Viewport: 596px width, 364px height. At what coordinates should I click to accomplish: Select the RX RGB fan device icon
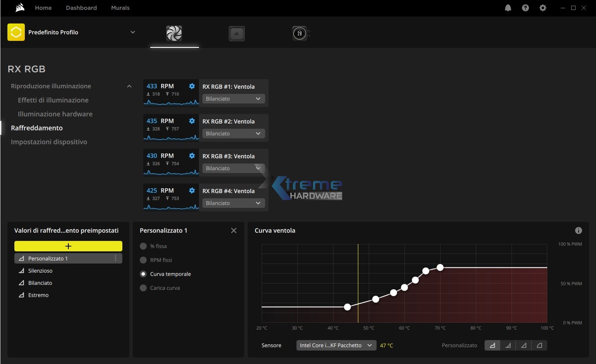(x=174, y=33)
